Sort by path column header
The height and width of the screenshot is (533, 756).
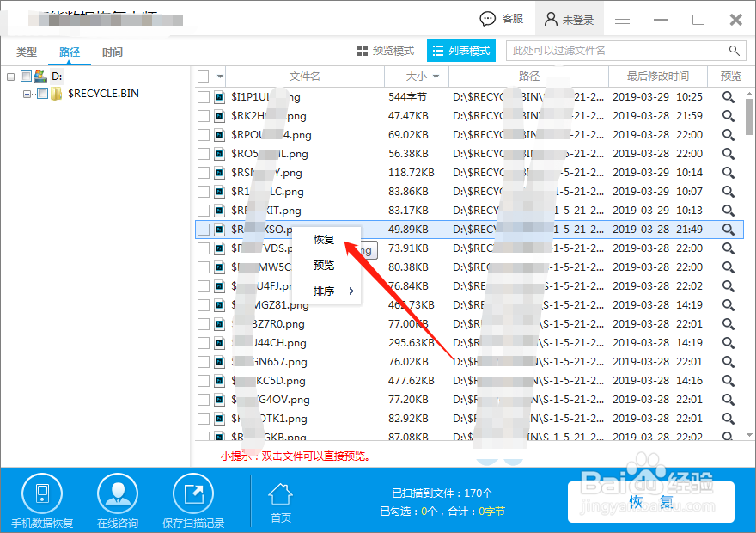point(529,77)
